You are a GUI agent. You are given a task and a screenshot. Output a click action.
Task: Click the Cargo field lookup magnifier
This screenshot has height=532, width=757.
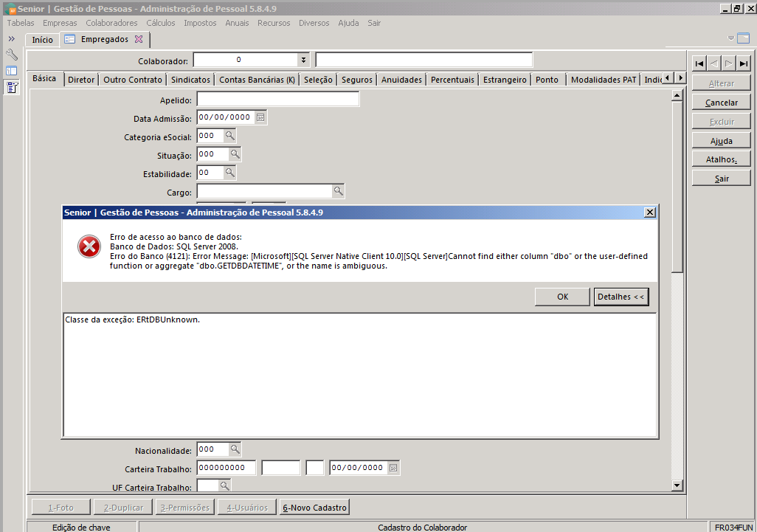pyautogui.click(x=337, y=191)
